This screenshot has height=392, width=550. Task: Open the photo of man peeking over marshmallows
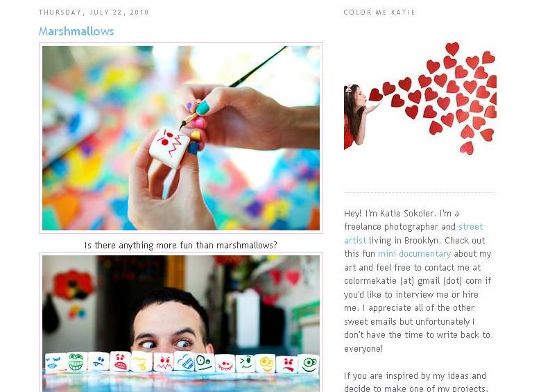point(181,323)
